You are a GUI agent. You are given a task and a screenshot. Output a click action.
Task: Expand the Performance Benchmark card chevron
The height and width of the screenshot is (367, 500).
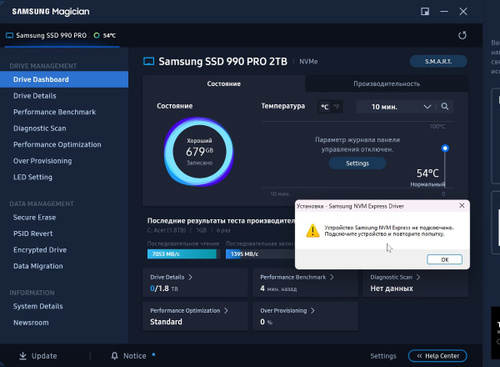tap(332, 277)
